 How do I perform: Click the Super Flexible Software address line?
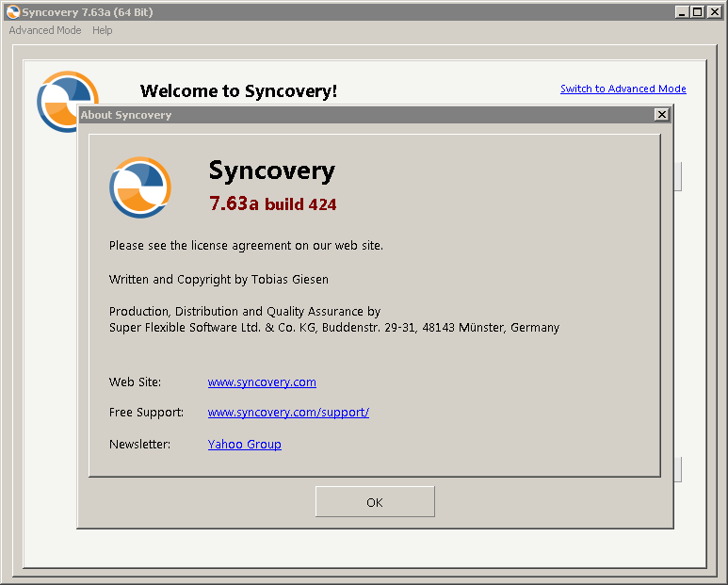334,328
